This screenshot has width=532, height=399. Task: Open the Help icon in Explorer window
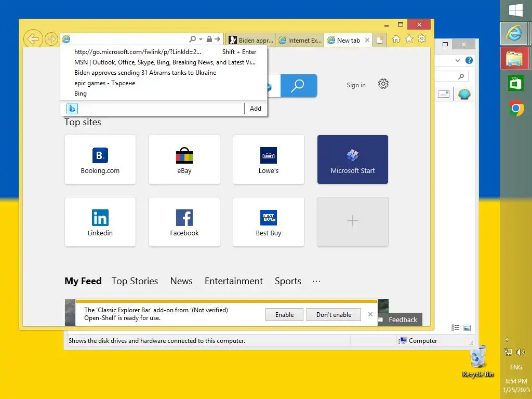(x=469, y=60)
